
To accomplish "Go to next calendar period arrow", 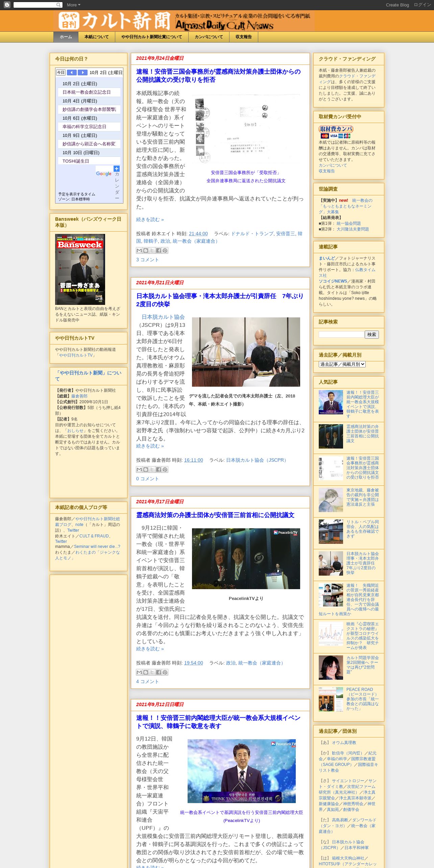I will click(x=82, y=72).
